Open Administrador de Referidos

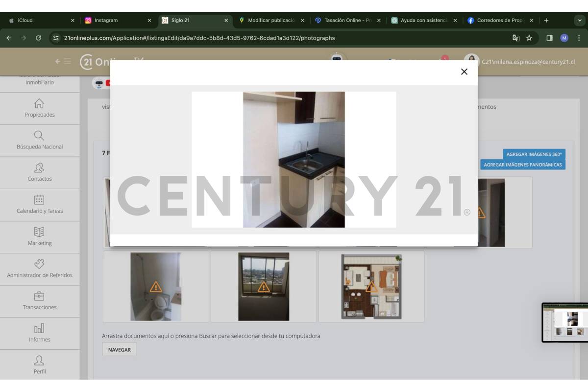(40, 269)
